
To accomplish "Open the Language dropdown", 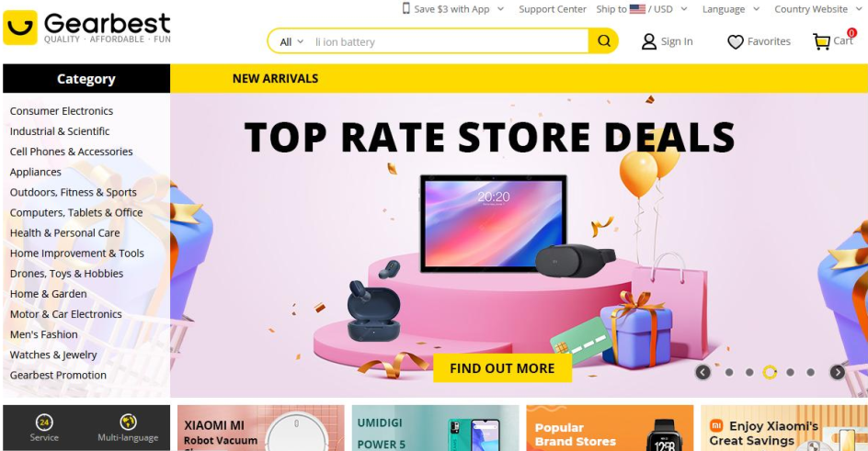I will tap(731, 9).
